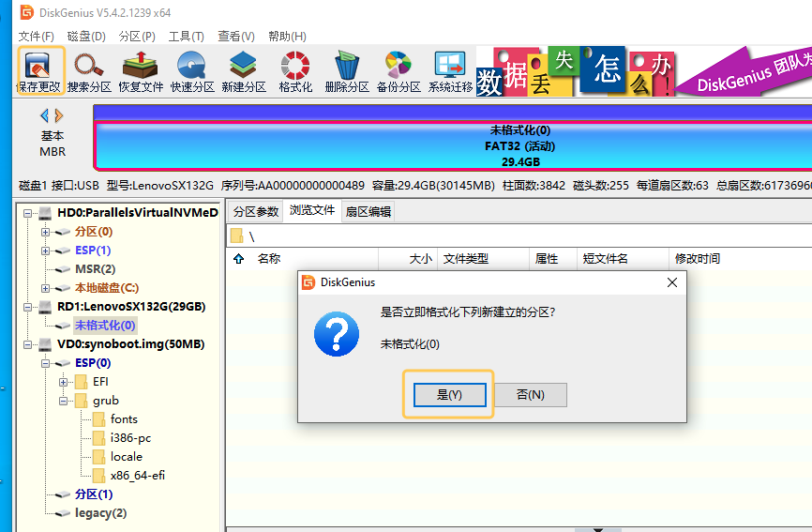Open Search Partition (搜索分区) tool

(89, 71)
